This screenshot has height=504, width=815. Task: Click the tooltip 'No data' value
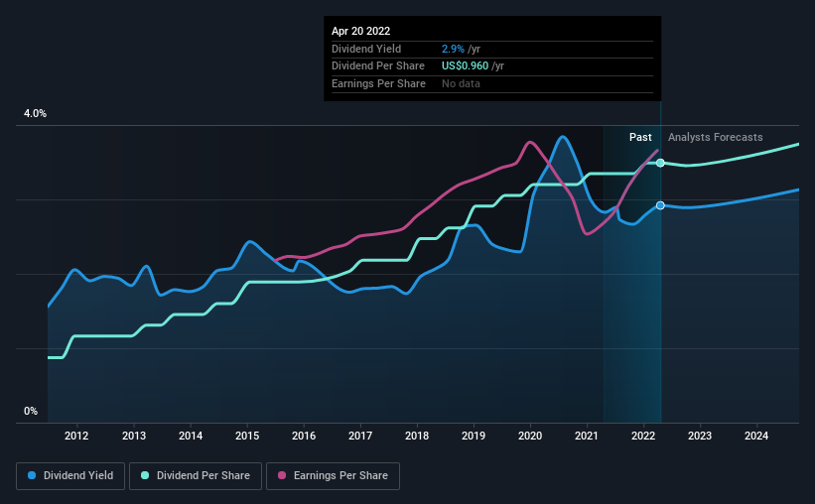pos(461,83)
